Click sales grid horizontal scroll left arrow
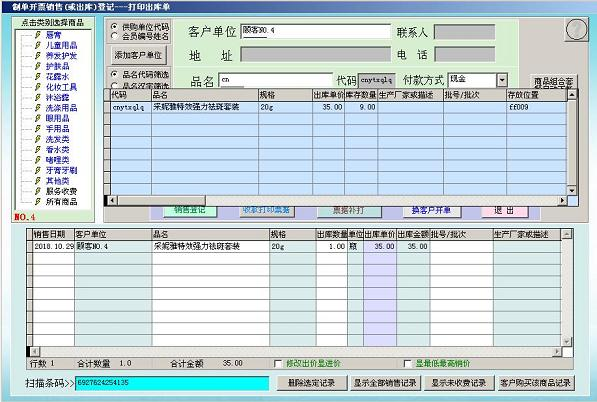 click(35, 351)
